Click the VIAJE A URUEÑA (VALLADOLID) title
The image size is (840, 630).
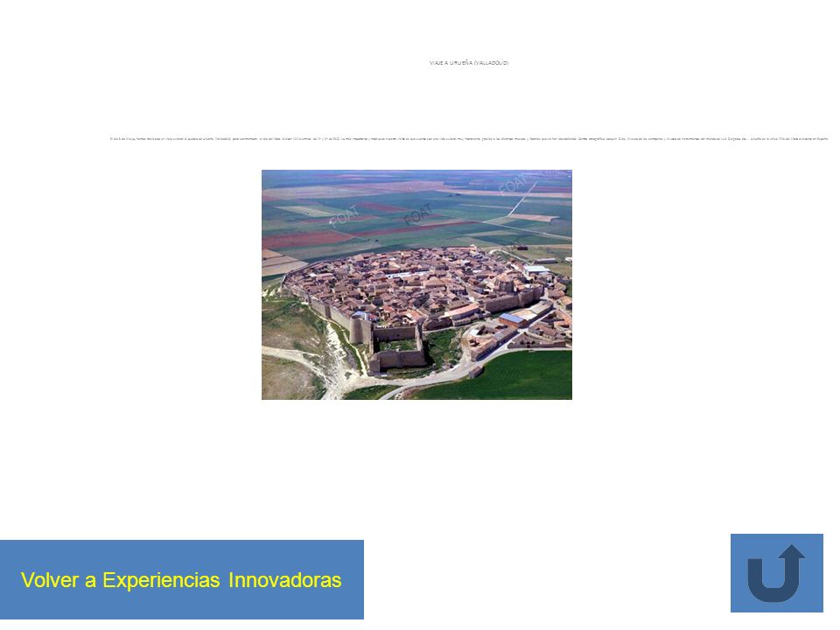[x=469, y=63]
